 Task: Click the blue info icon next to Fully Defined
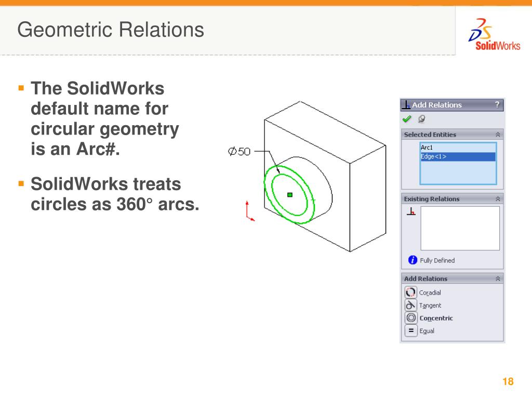tap(413, 260)
